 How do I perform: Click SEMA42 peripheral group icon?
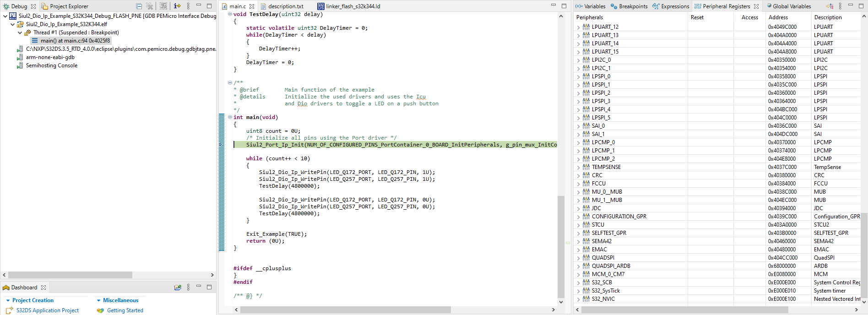point(586,241)
